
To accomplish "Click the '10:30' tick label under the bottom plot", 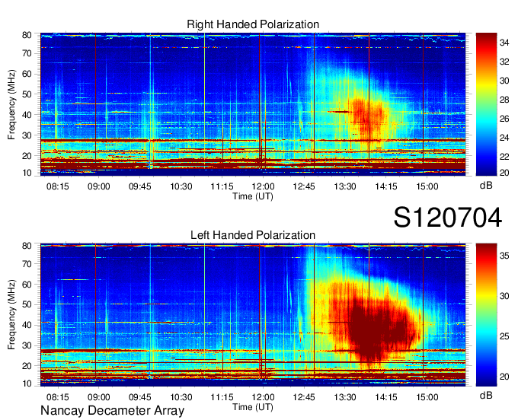I will tap(181, 396).
